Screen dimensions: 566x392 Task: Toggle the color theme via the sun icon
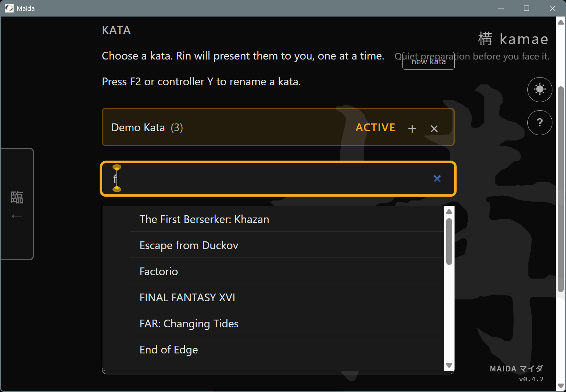[x=540, y=89]
